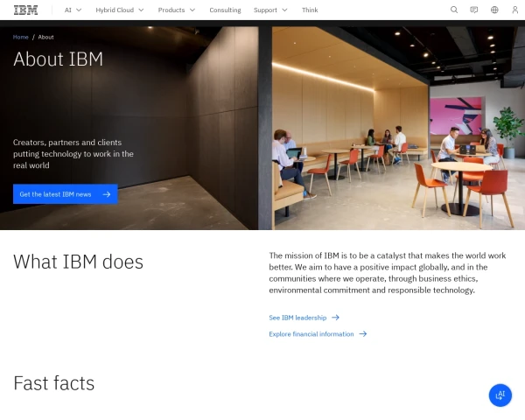Click Get the latest IBM news button
525x420 pixels.
(66, 194)
